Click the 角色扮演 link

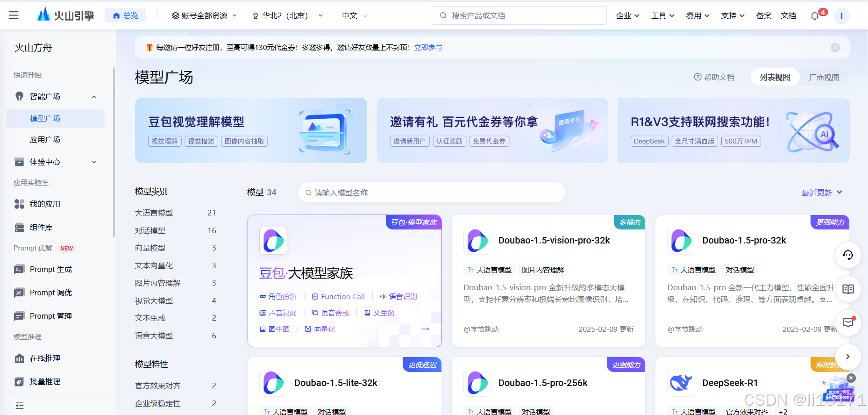(x=278, y=296)
